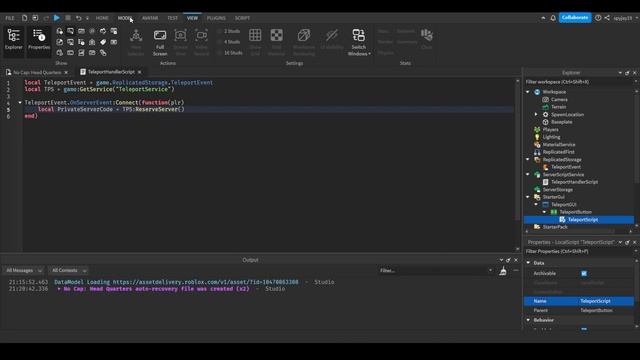Switch to the AVATAR ribbon tab

click(x=150, y=18)
